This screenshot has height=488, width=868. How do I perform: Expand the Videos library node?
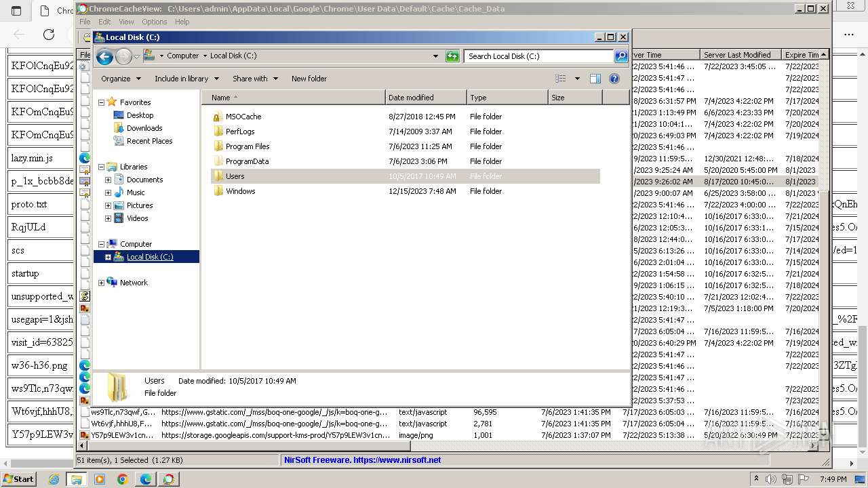click(108, 218)
